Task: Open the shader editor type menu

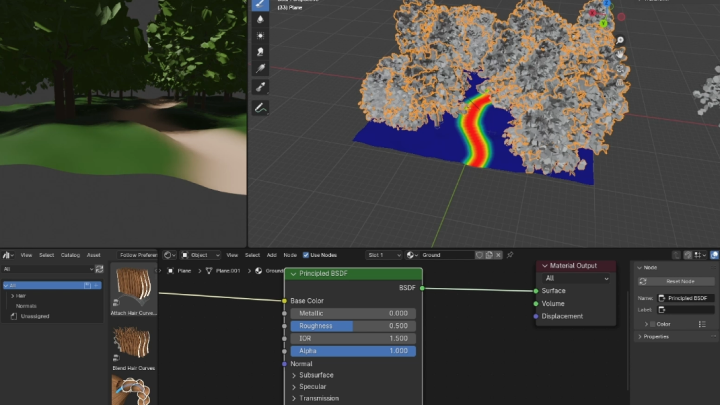Action: pos(169,255)
